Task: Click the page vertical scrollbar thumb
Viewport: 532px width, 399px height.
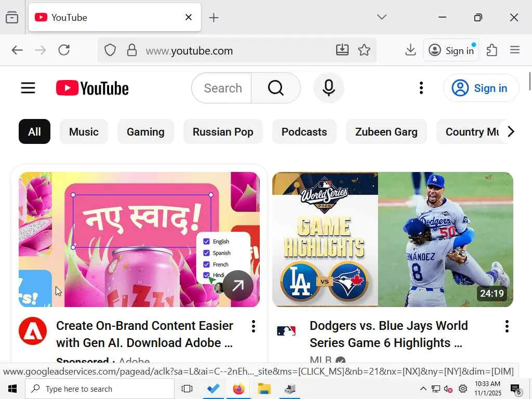Action: [x=529, y=82]
